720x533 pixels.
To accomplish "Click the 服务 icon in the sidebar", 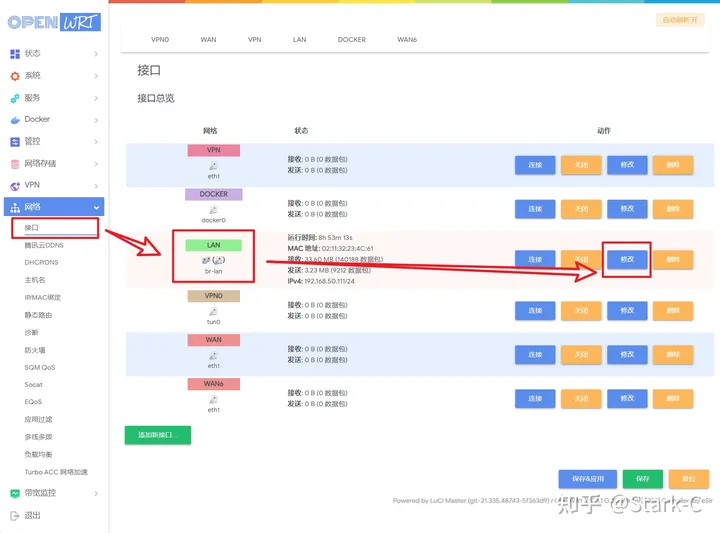I will [15, 98].
